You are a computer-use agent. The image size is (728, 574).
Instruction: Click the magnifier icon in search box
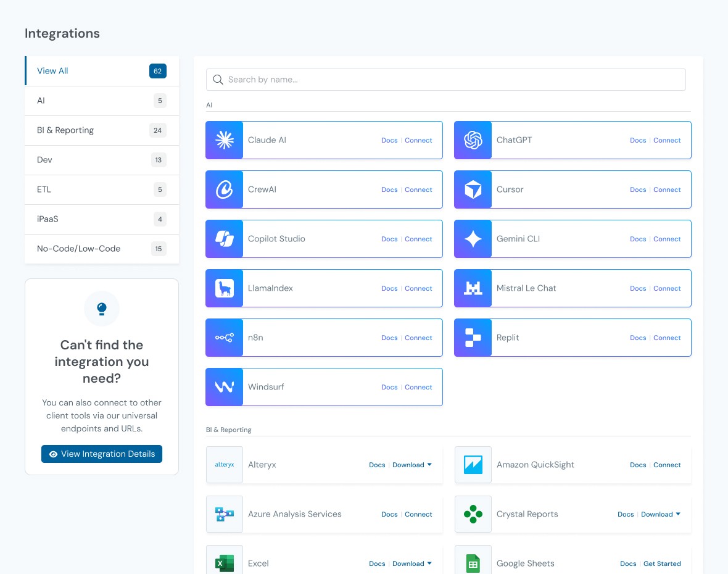coord(218,80)
